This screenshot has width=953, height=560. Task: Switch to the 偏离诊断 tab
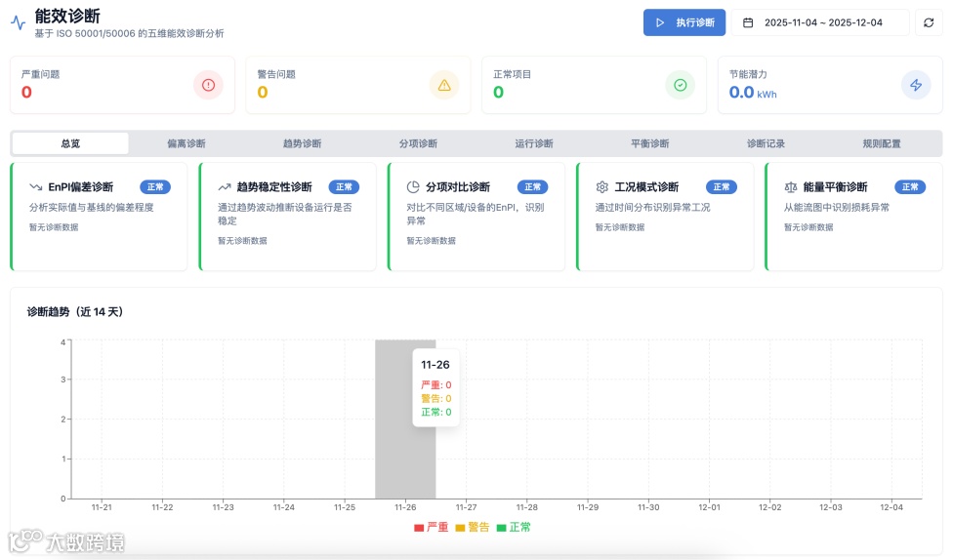[186, 143]
